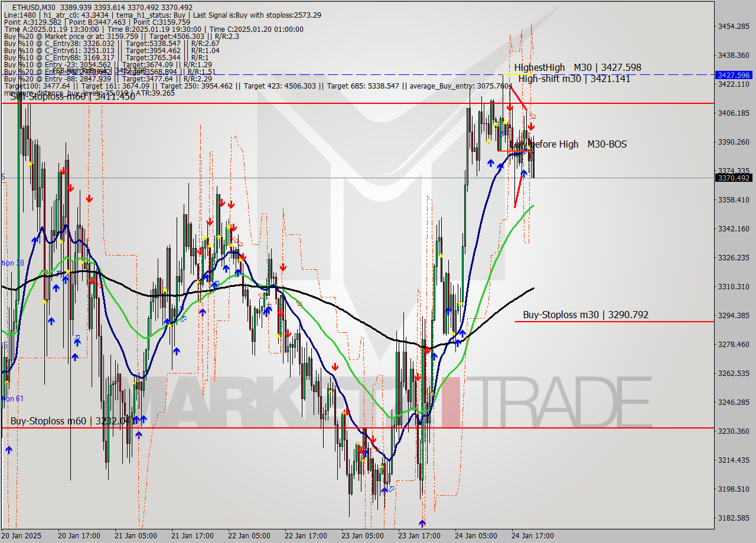Click the 3278.460 price axis value
The height and width of the screenshot is (543, 756).
click(x=733, y=344)
